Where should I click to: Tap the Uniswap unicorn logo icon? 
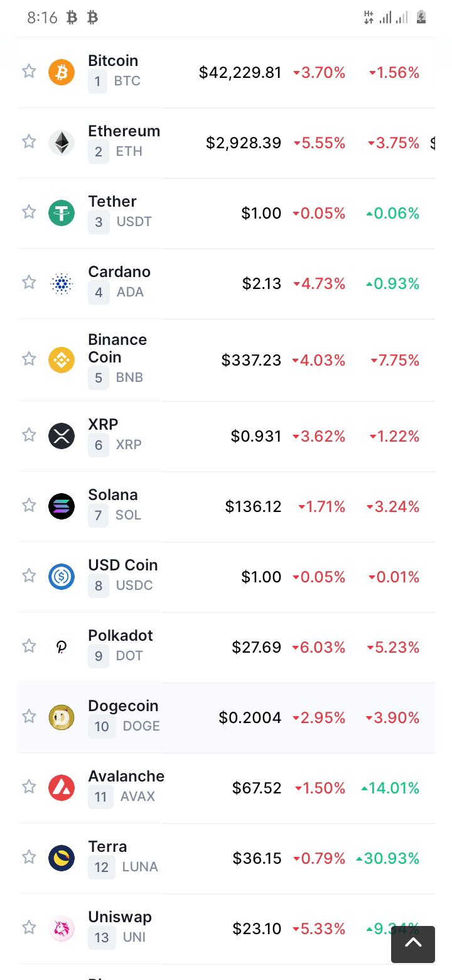coord(62,928)
